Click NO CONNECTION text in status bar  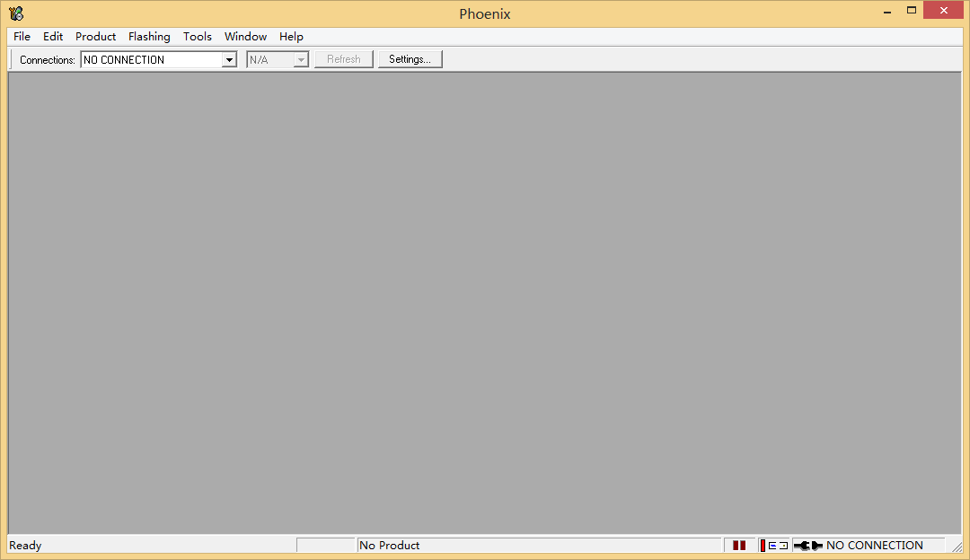tap(874, 545)
